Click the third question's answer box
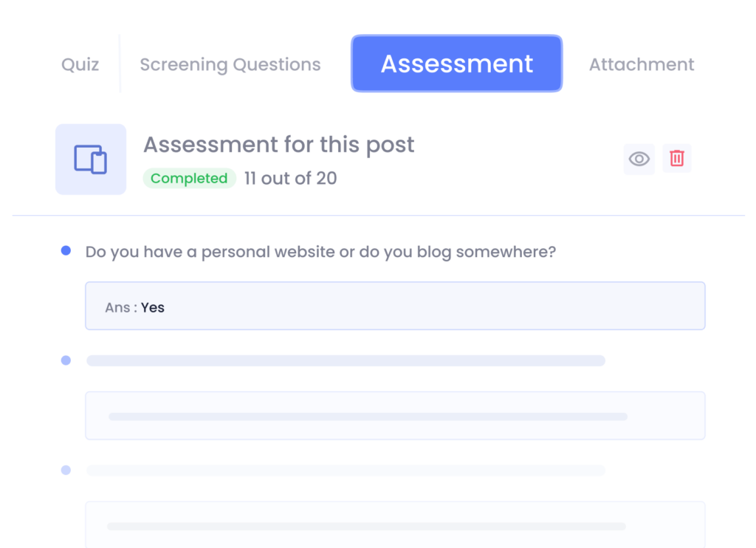 coord(395,524)
